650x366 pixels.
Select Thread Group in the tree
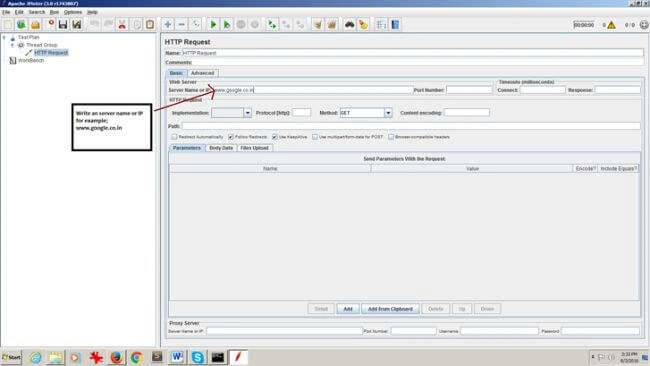tap(41, 45)
